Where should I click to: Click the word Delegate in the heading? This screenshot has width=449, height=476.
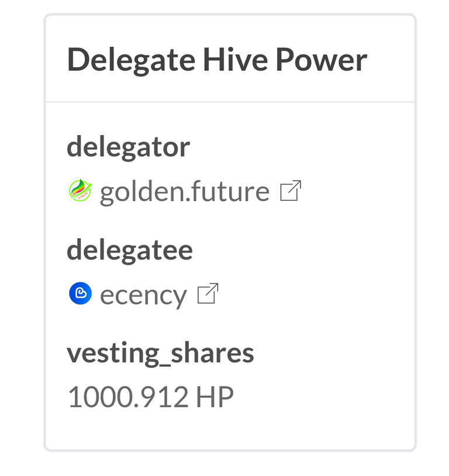tap(131, 60)
